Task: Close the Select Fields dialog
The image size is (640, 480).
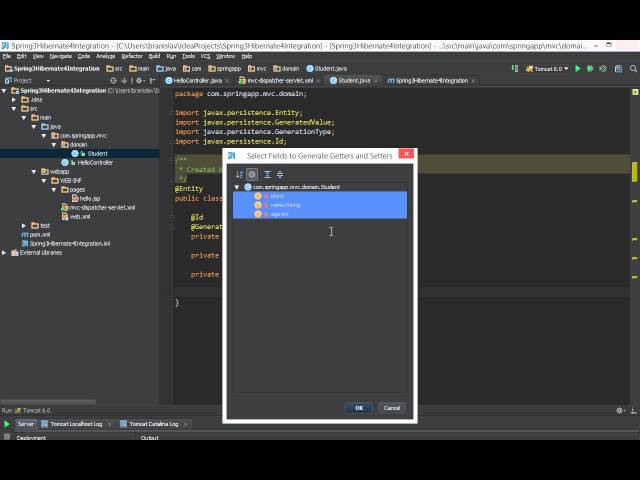Action: 406,154
